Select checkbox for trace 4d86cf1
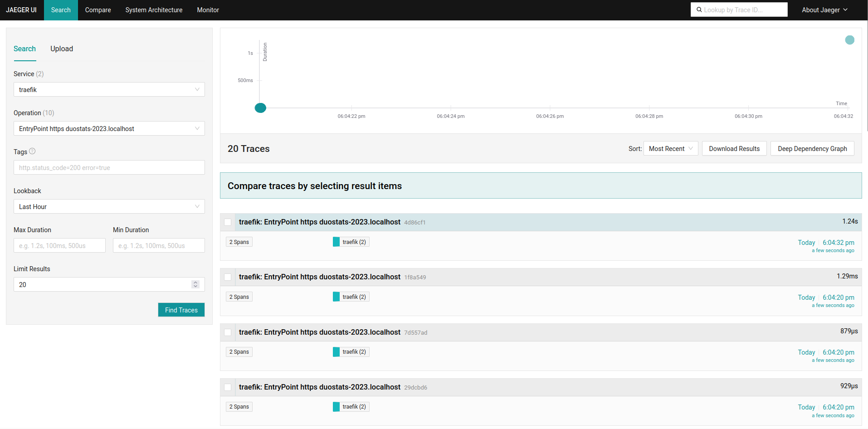The width and height of the screenshot is (868, 429). point(228,222)
